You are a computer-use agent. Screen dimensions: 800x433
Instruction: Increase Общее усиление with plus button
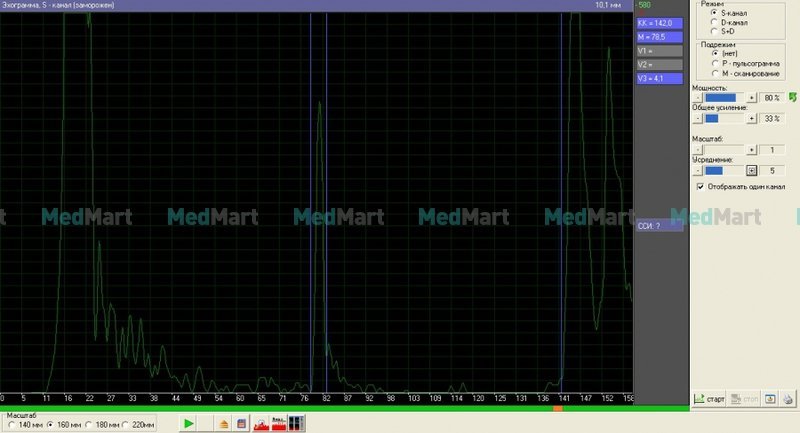point(751,118)
